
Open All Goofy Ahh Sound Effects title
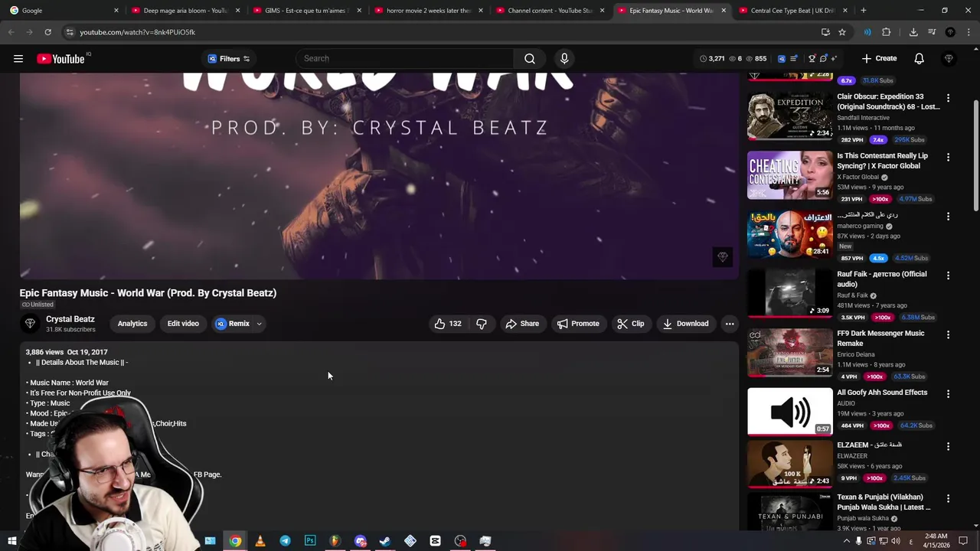point(882,393)
